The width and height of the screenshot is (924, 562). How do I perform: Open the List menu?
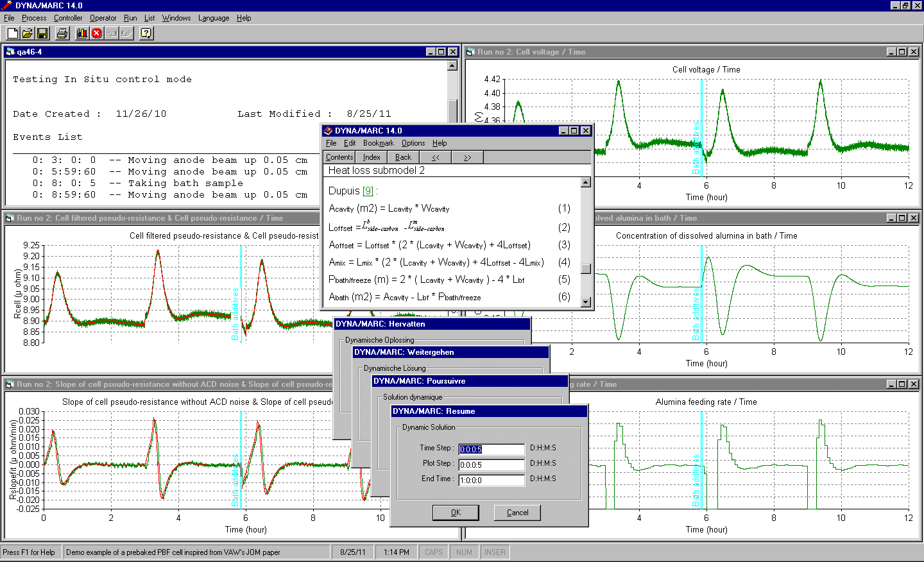click(150, 18)
